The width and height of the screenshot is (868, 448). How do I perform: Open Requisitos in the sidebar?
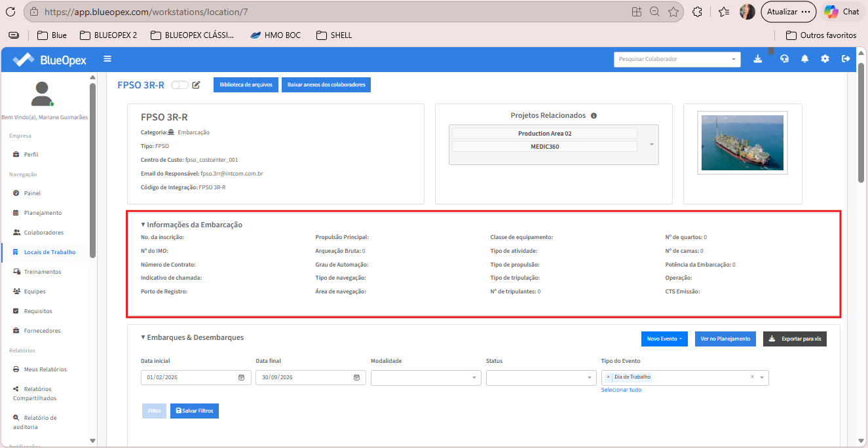(x=37, y=311)
